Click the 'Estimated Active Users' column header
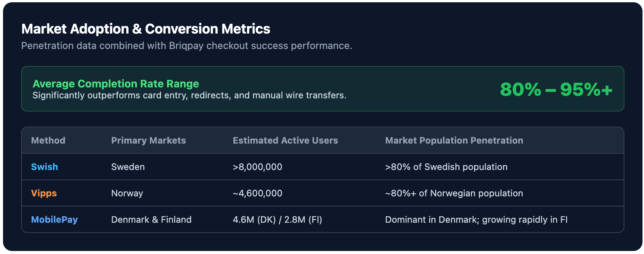 point(285,141)
